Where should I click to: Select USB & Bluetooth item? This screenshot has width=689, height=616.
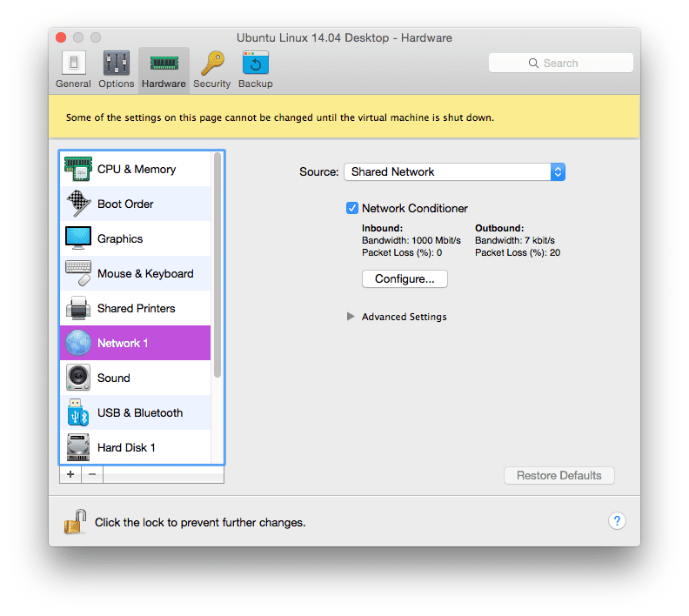[136, 412]
